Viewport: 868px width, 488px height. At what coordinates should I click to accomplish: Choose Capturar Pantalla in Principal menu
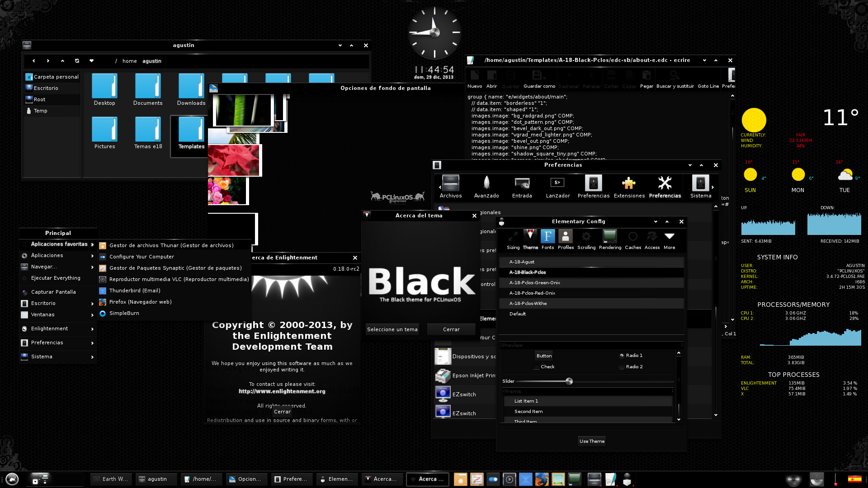pos(58,292)
